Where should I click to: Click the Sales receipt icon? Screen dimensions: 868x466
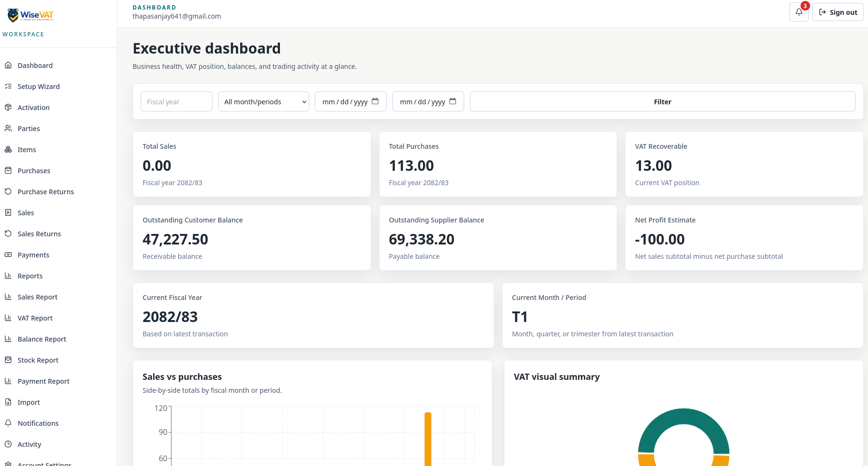pos(8,212)
